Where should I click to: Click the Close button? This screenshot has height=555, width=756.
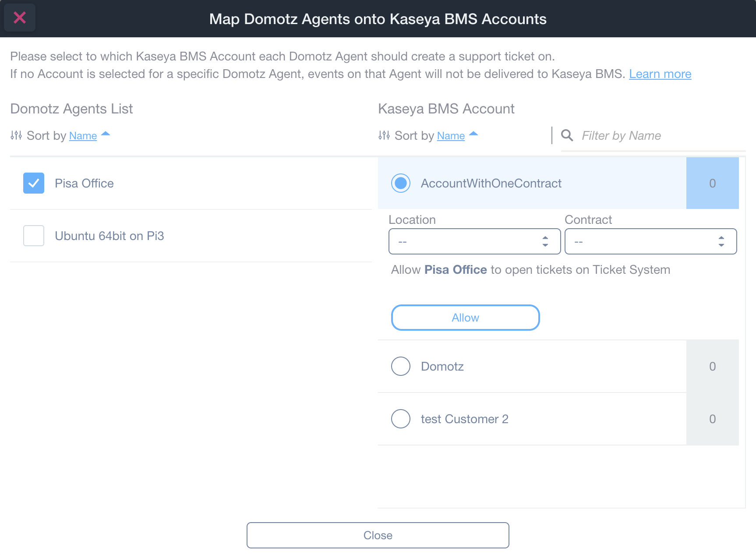coord(378,535)
